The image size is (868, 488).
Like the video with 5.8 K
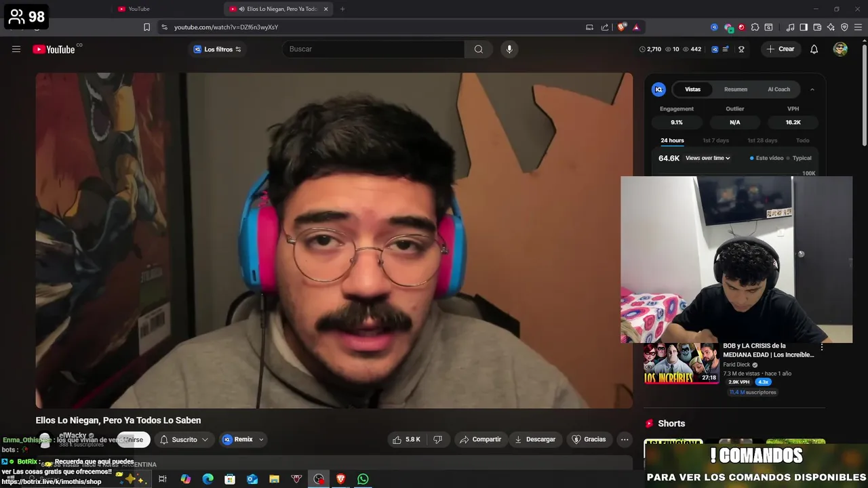pyautogui.click(x=406, y=439)
